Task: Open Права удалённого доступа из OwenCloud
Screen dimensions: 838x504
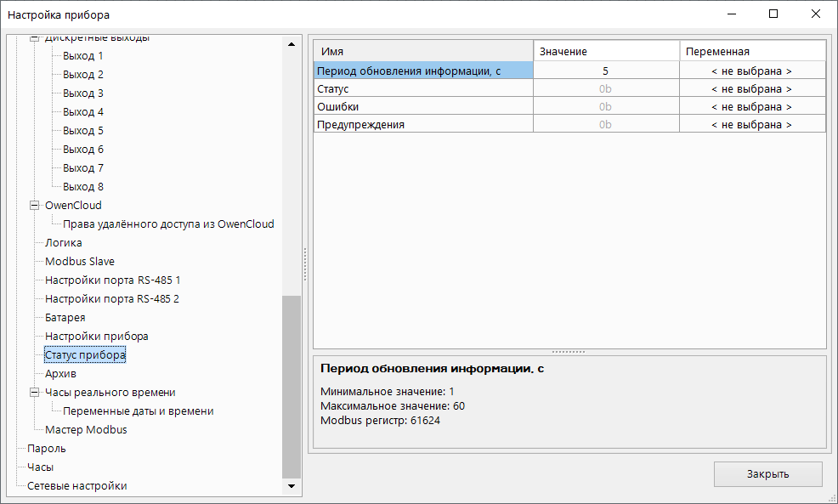Action: (168, 224)
